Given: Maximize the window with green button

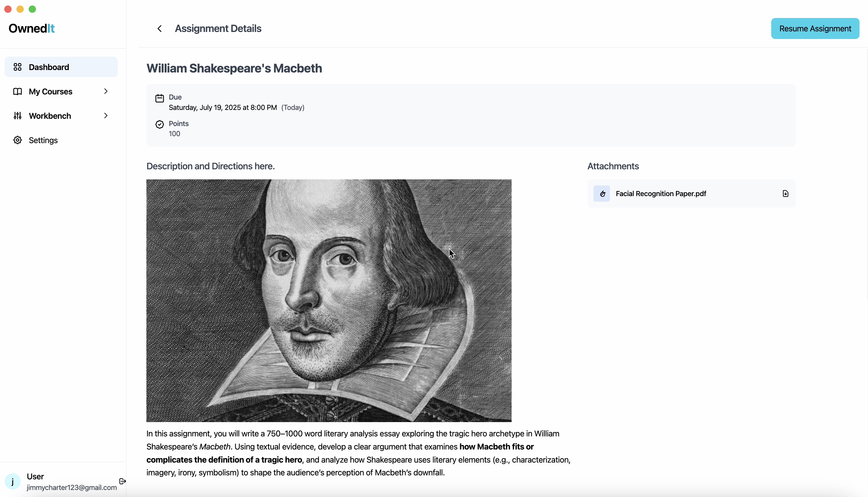Looking at the screenshot, I should tap(32, 9).
